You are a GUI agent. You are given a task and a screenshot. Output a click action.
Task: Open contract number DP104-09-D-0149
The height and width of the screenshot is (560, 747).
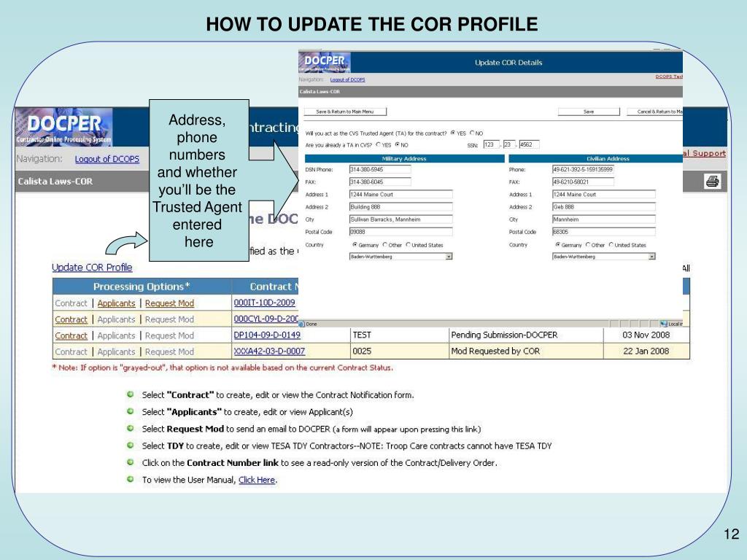coord(267,335)
